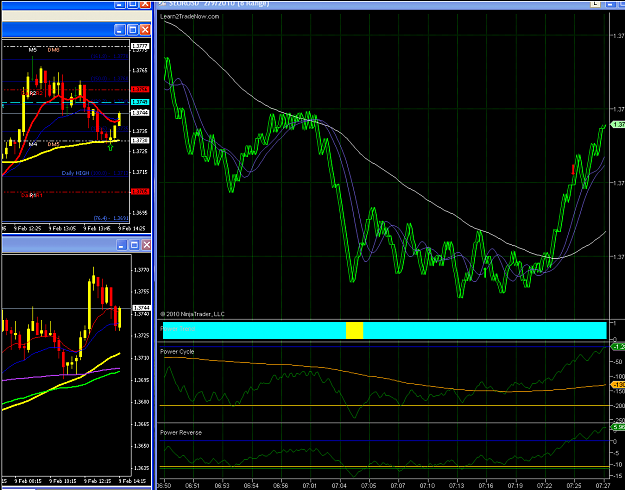This screenshot has width=625, height=490.
Task: Click the 06:50 time axis label
Action: point(164,486)
